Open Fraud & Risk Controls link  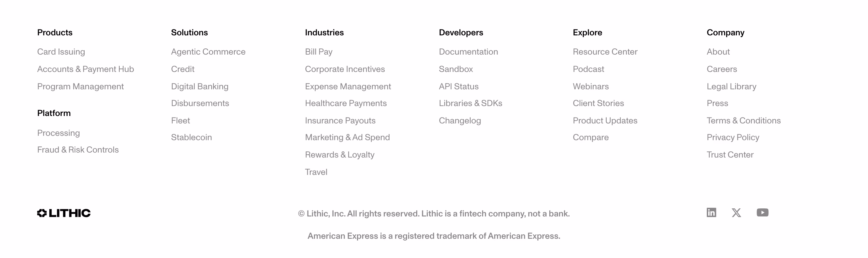click(78, 150)
